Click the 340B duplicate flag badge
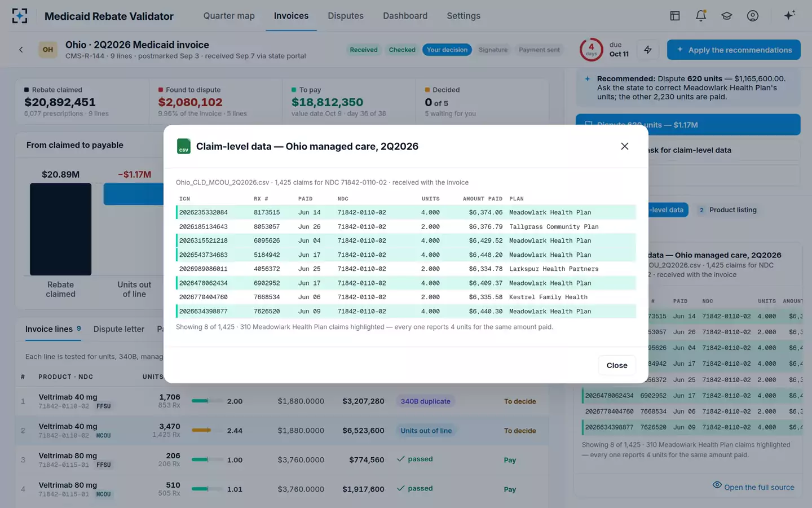The height and width of the screenshot is (508, 812). [x=426, y=401]
